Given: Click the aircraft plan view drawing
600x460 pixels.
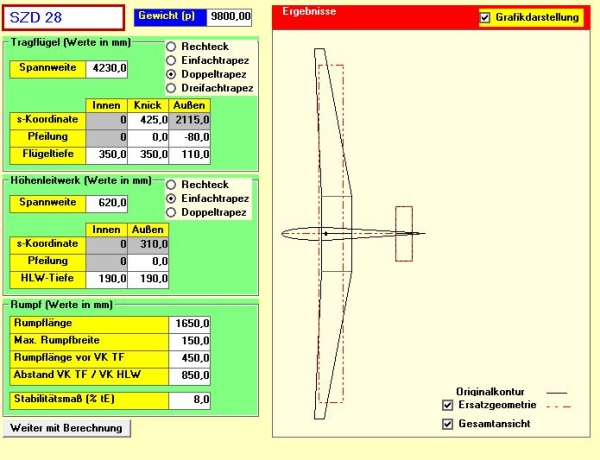Looking at the screenshot, I should (353, 233).
